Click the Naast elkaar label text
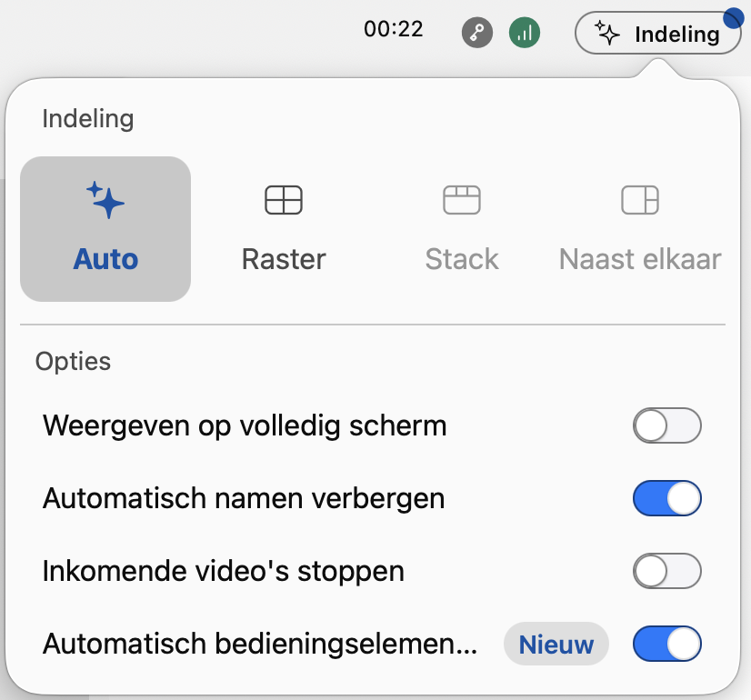Screen dimensions: 751x700 640,259
